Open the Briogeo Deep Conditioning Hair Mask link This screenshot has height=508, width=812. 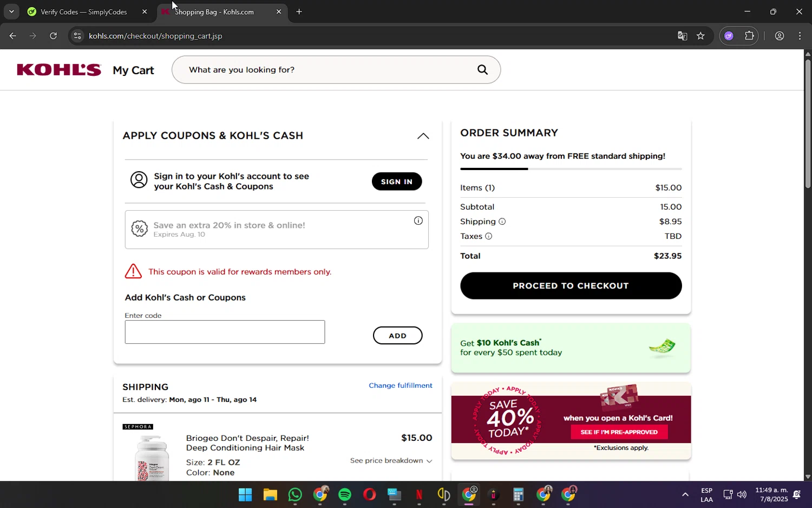(x=247, y=442)
